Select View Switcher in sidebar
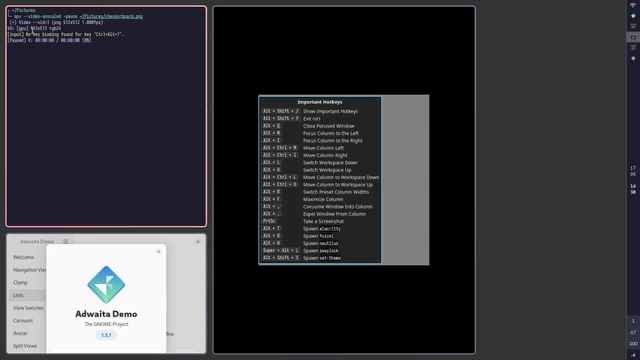 27,308
